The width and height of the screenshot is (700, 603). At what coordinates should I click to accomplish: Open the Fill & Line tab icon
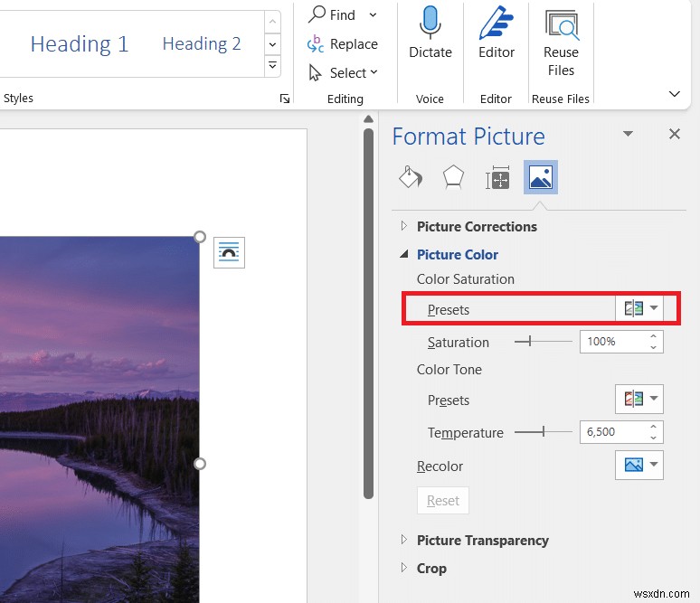411,177
